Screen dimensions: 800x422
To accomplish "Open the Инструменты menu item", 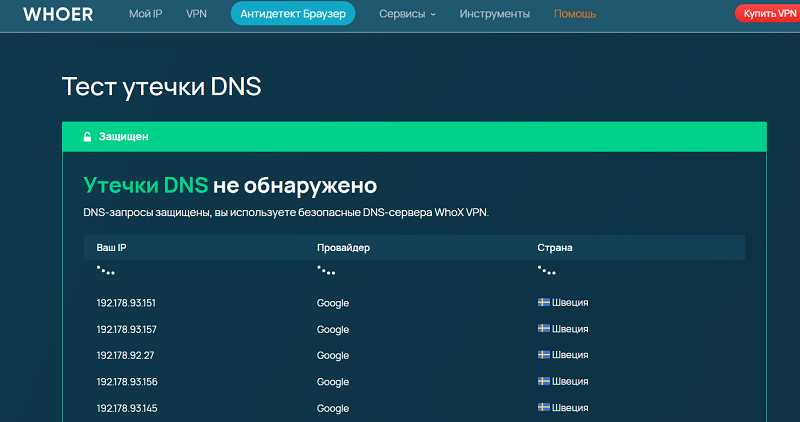I will point(494,14).
